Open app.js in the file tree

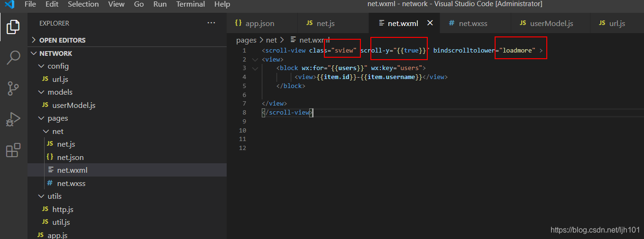pyautogui.click(x=127, y=235)
